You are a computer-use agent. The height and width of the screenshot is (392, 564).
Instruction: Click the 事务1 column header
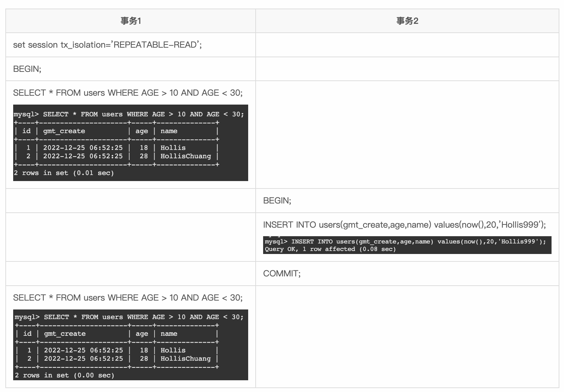(130, 21)
